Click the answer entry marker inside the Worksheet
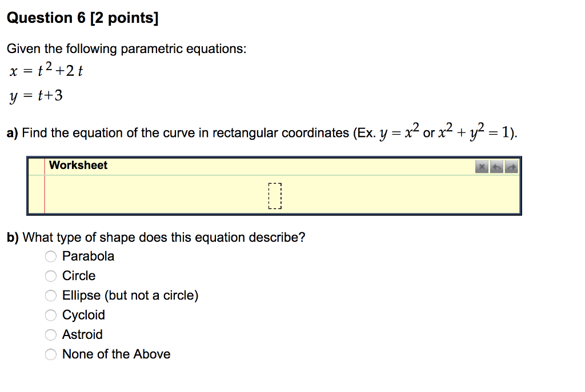The image size is (585, 392). [275, 195]
